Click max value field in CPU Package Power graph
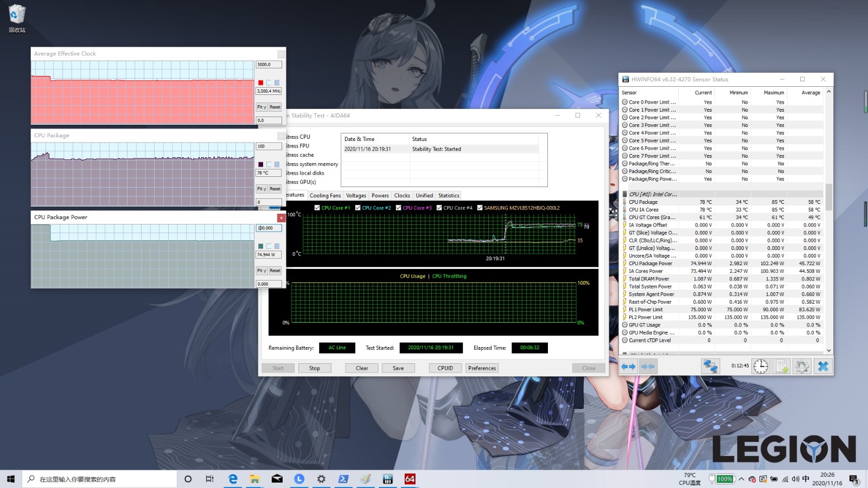This screenshot has width=868, height=488. tap(269, 228)
